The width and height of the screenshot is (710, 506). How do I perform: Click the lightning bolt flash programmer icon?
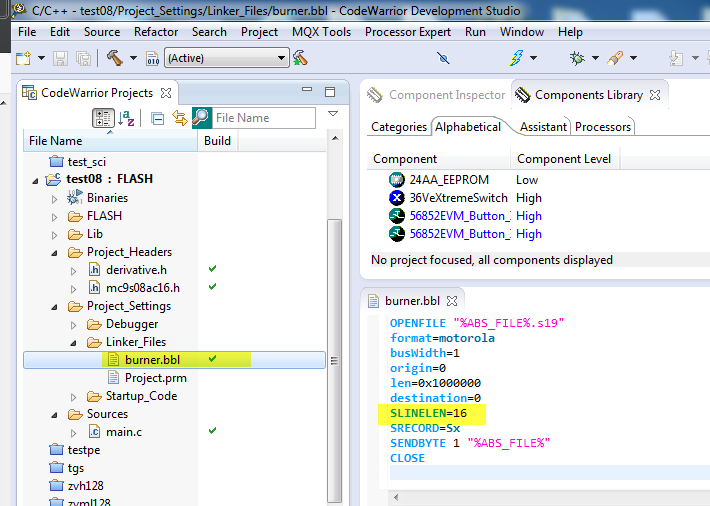click(x=516, y=58)
